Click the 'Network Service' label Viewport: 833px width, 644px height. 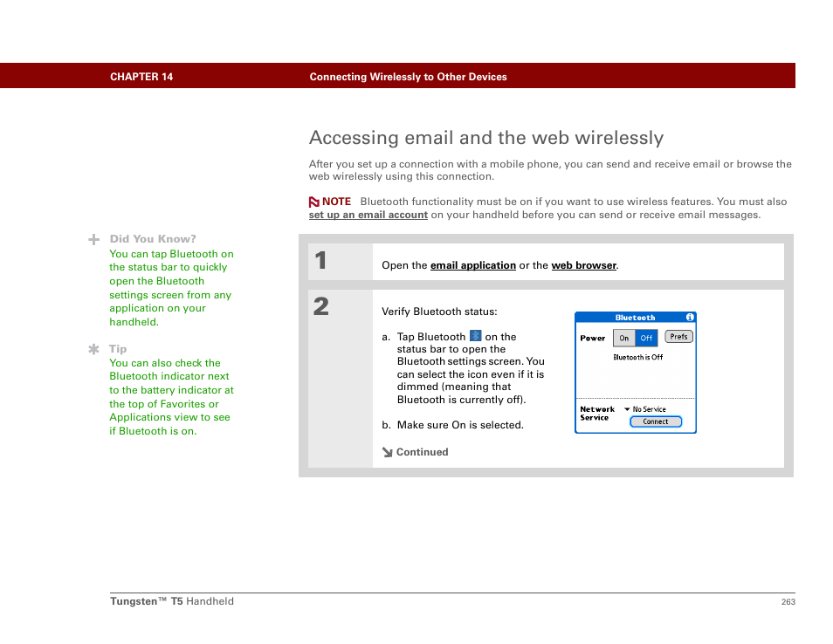597,414
